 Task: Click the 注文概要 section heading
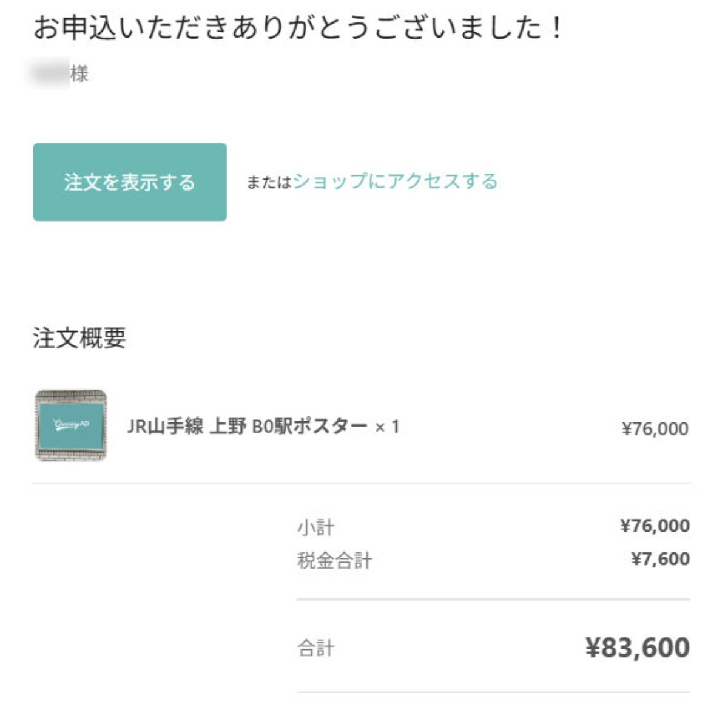79,337
